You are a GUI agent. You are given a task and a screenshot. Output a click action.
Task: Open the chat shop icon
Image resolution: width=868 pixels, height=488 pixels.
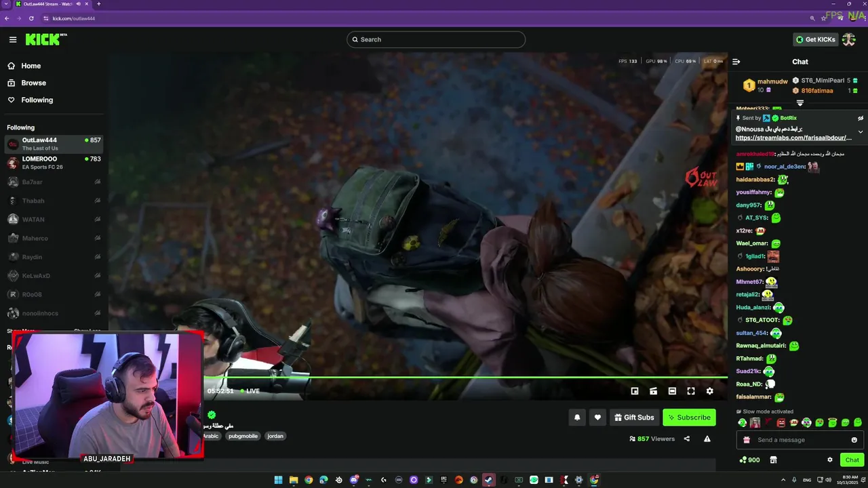tap(773, 460)
